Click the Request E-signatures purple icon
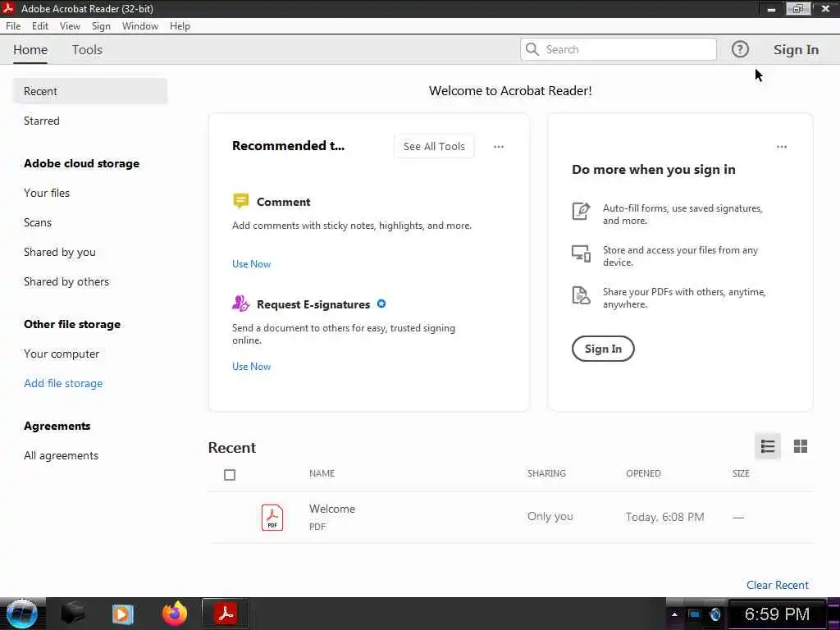 point(240,304)
